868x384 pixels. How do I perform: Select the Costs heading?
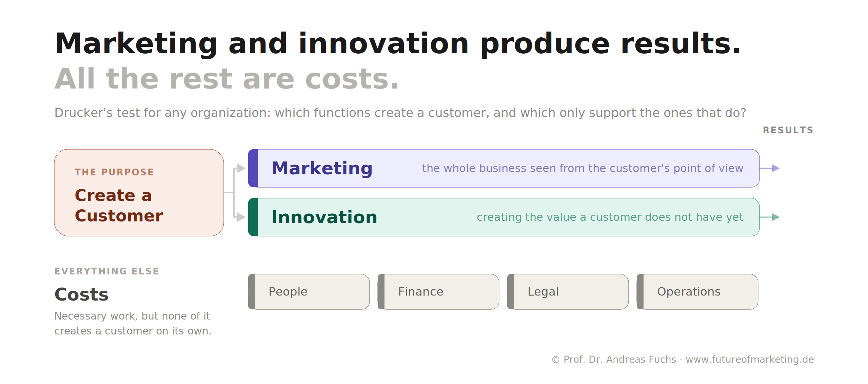[81, 294]
